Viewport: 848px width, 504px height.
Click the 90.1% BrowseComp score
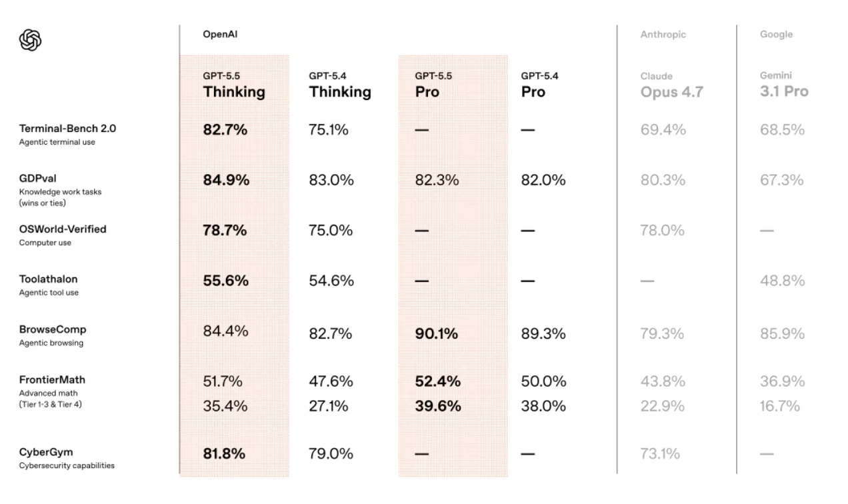click(436, 333)
